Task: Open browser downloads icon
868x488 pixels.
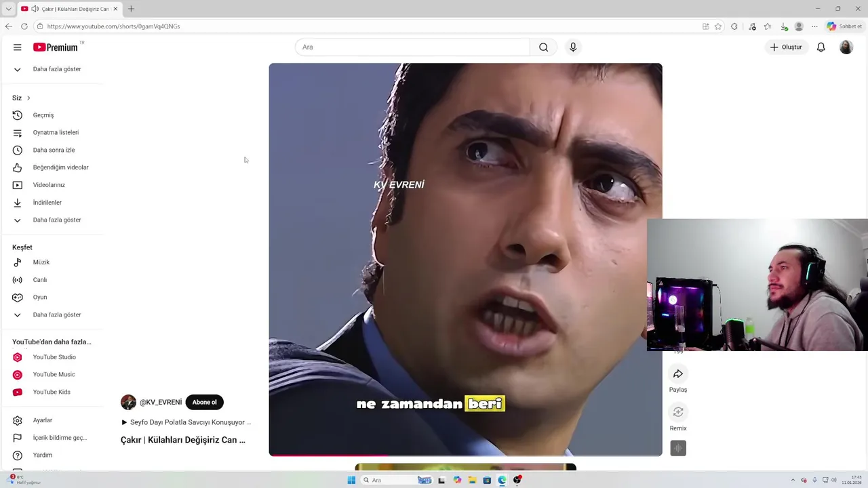Action: (784, 26)
